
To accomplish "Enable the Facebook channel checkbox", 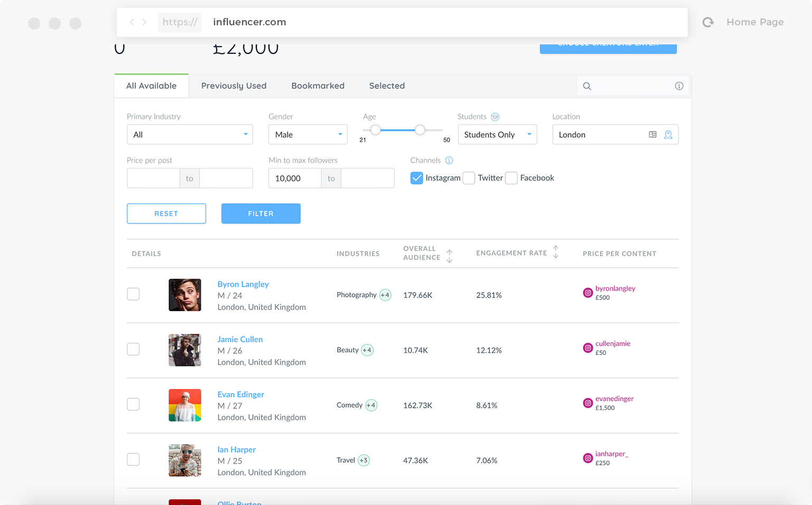I will point(511,178).
